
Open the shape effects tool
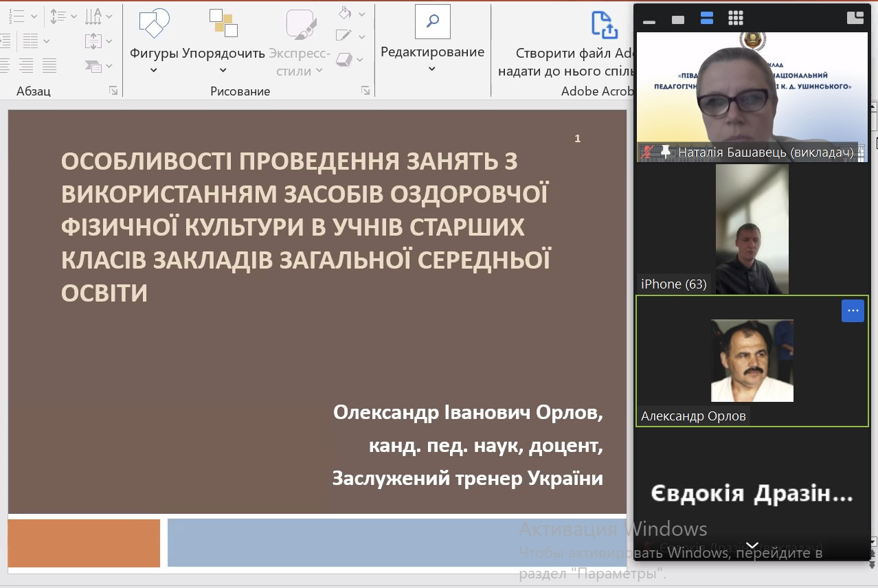coord(344,60)
